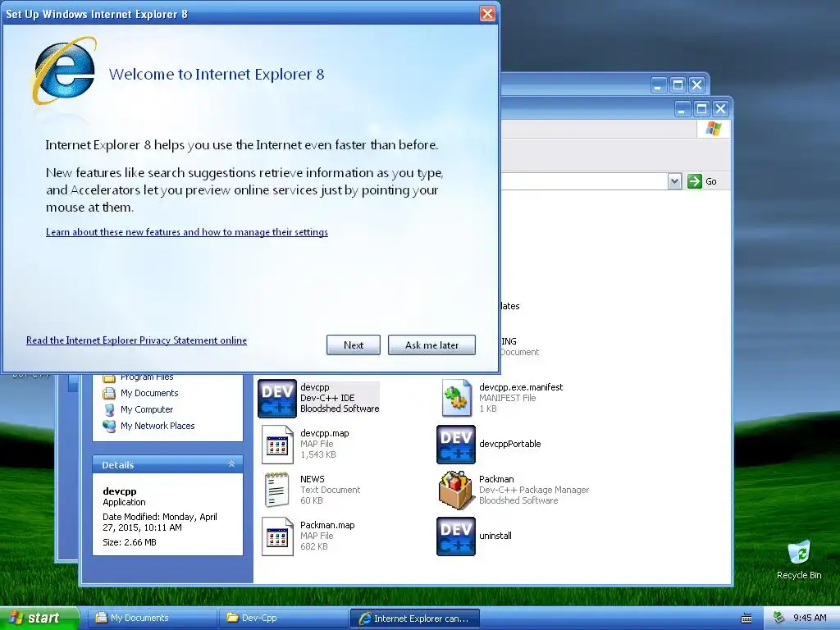The width and height of the screenshot is (840, 630).
Task: Click the devcpp.map file name text
Action: pos(325,433)
